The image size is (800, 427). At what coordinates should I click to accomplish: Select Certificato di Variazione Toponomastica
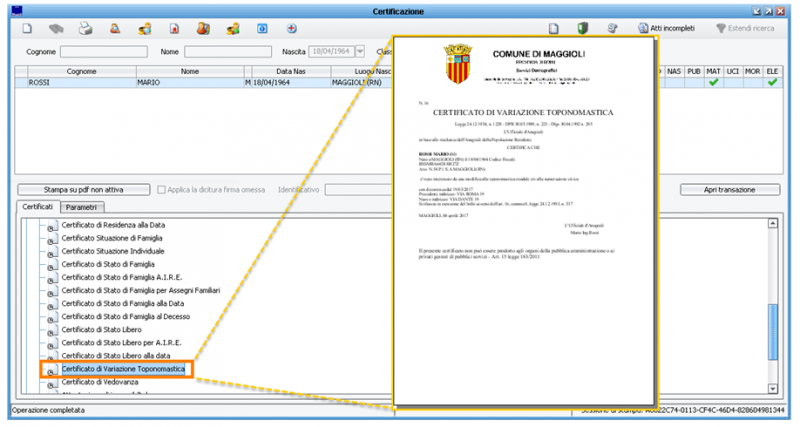click(x=123, y=369)
